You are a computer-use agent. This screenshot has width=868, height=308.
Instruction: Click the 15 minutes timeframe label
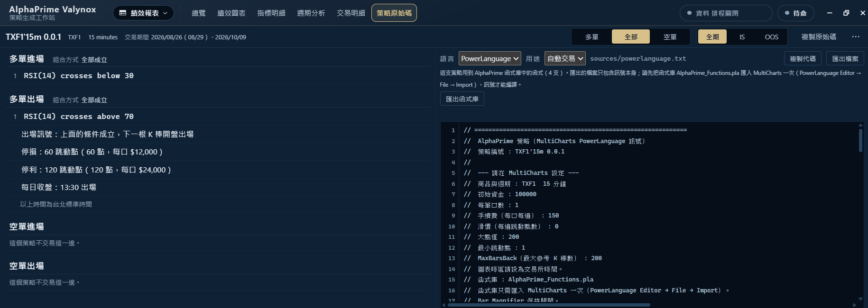pos(103,37)
